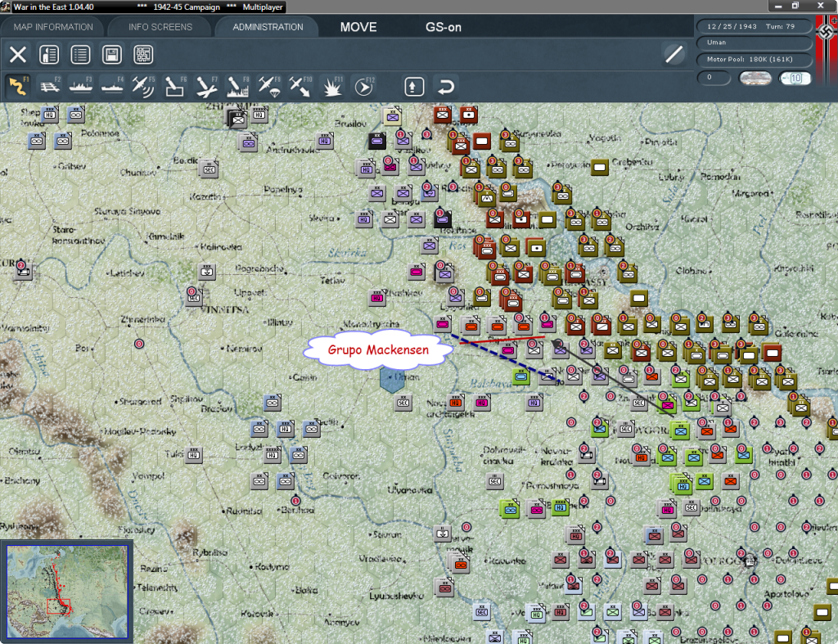Select F11 explosion burst mode icon
Screen dimensions: 838x644
click(x=332, y=86)
